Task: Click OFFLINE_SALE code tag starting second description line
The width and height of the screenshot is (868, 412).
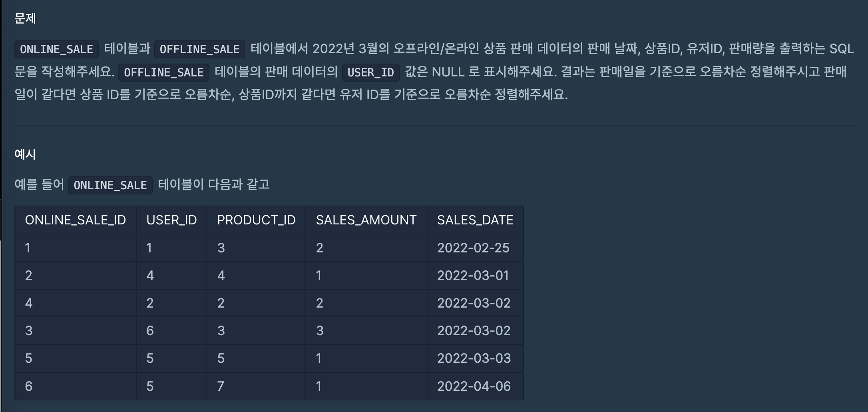Action: coord(163,72)
